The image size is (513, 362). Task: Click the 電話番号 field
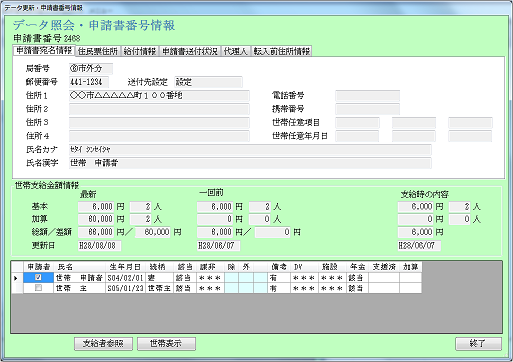pos(367,96)
